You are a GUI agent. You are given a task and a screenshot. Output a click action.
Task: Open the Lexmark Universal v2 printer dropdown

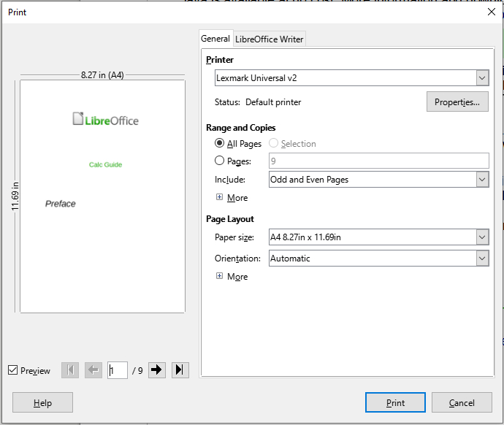coord(351,77)
